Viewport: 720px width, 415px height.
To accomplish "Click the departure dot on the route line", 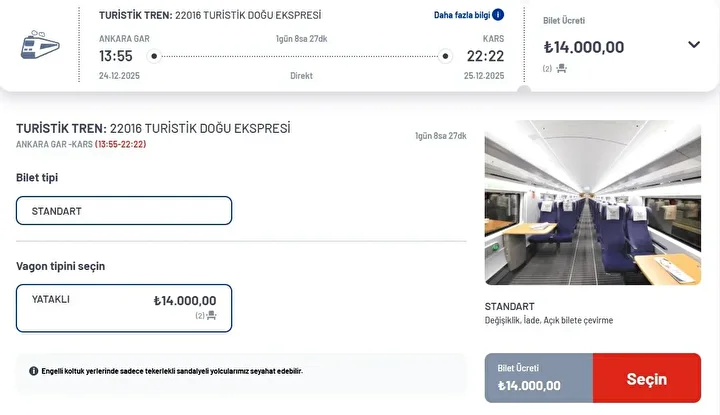I will [x=153, y=56].
